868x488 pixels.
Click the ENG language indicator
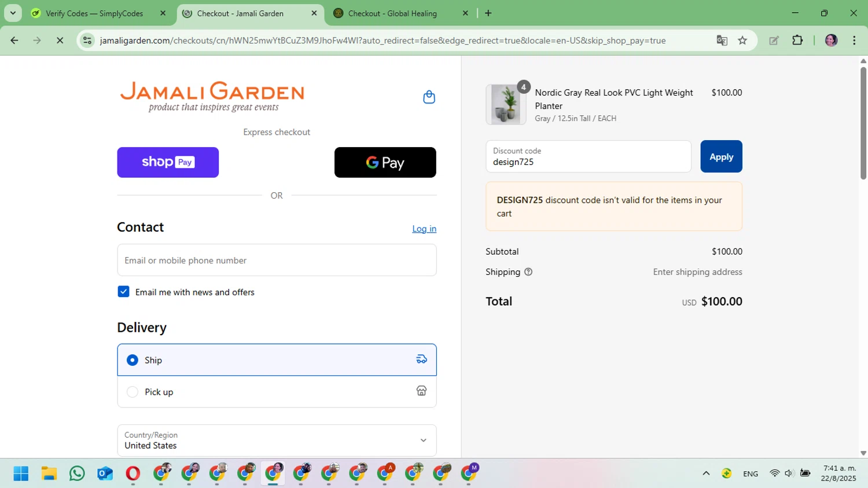(751, 474)
